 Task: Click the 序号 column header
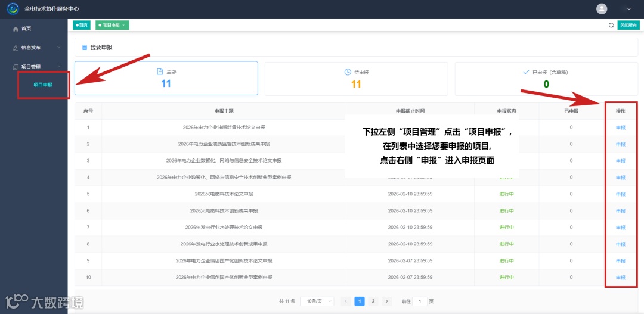pos(88,111)
